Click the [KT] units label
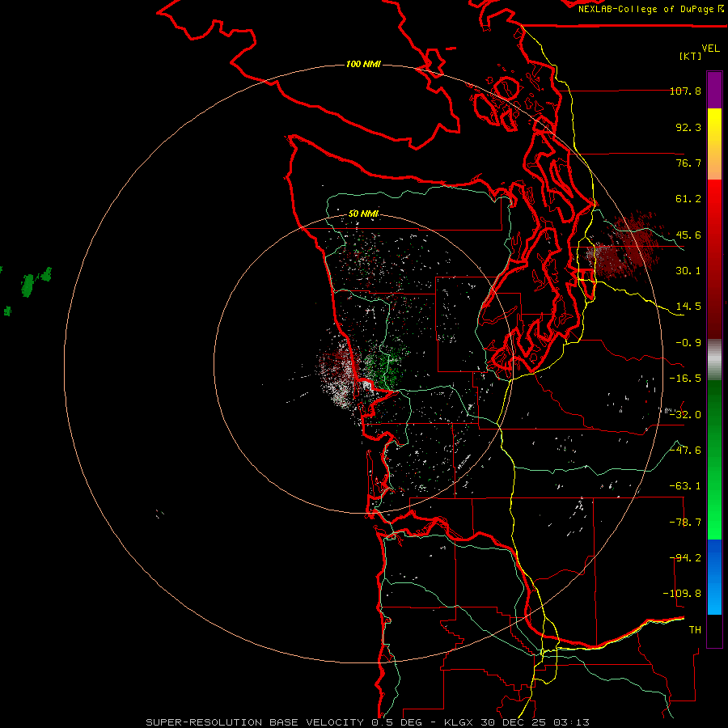728x728 pixels. [x=691, y=56]
